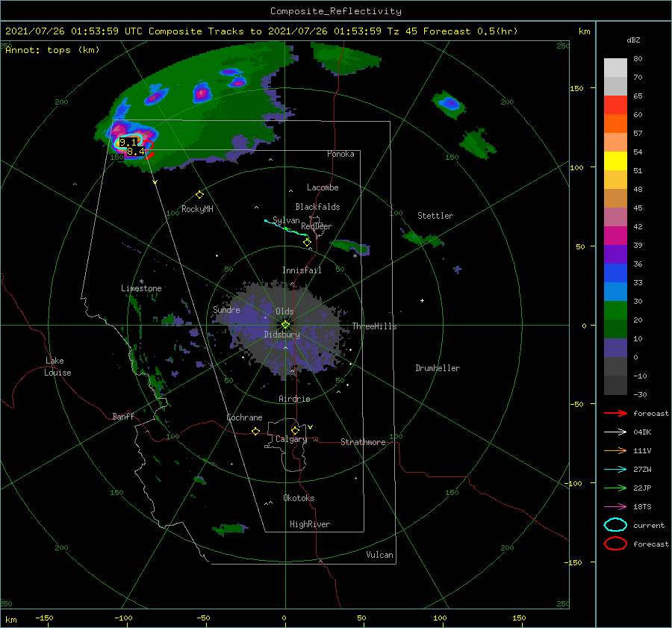Click the red forecast ellipse legend icon
Viewport: 672px width, 628px height.
click(615, 544)
